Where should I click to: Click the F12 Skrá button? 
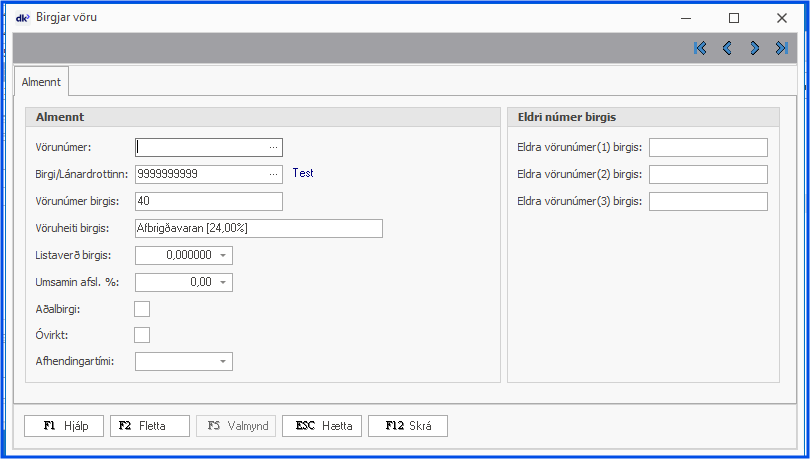coord(408,426)
